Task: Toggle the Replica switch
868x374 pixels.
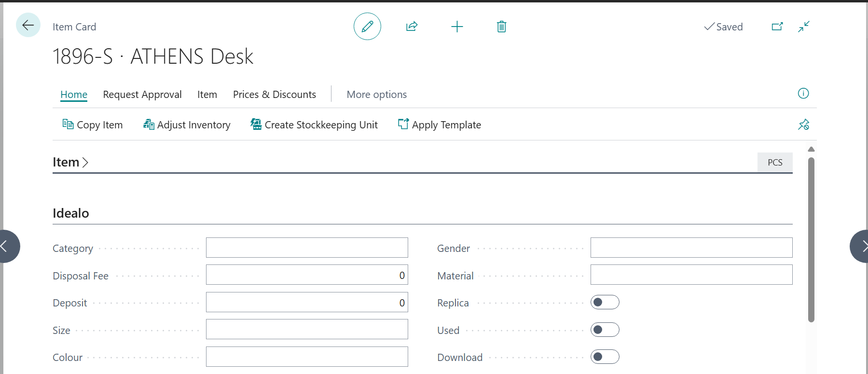Action: pos(605,303)
